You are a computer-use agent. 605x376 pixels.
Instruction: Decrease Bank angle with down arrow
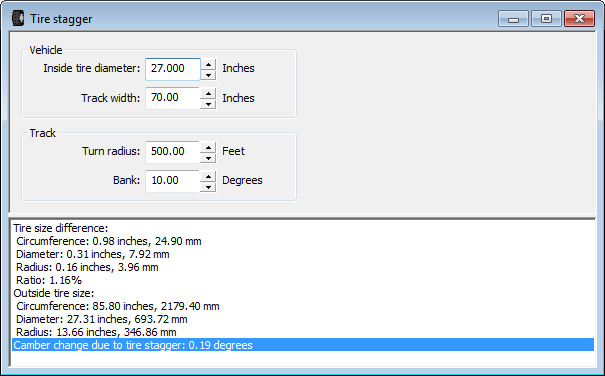pyautogui.click(x=208, y=187)
